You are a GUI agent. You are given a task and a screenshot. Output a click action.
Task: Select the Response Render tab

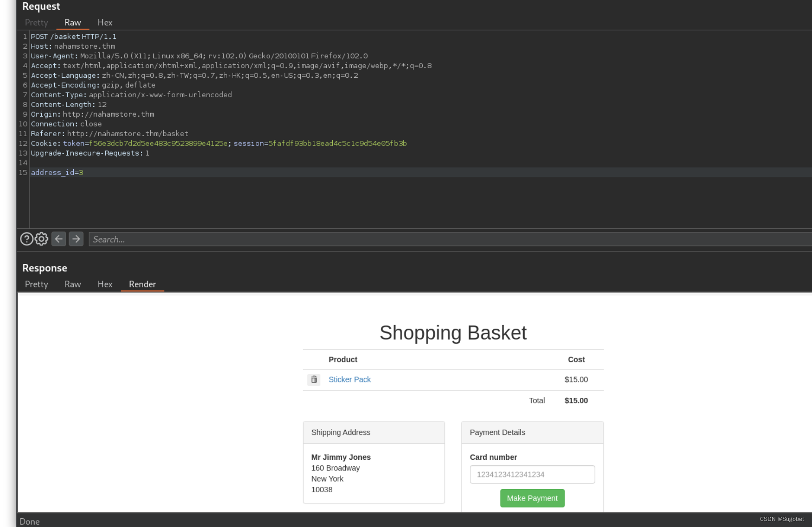click(x=142, y=284)
